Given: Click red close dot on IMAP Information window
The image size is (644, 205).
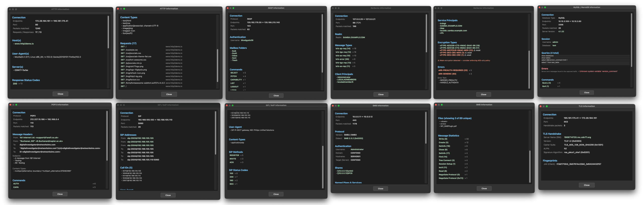Looking at the screenshot, I should [x=228, y=8].
